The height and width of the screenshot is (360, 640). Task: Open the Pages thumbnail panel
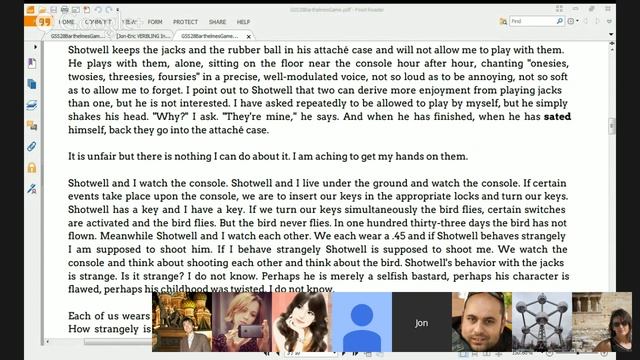pos(32,84)
